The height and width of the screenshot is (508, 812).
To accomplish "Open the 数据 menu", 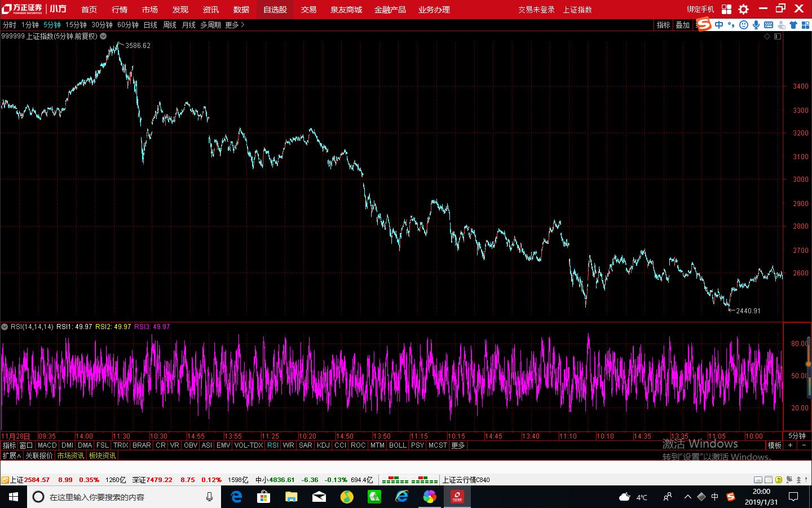I will point(241,10).
